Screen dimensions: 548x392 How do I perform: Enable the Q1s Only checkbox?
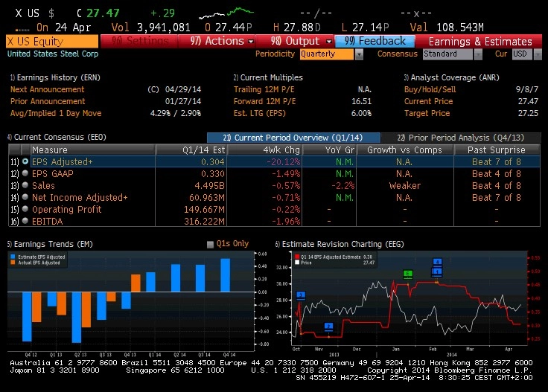coord(210,244)
